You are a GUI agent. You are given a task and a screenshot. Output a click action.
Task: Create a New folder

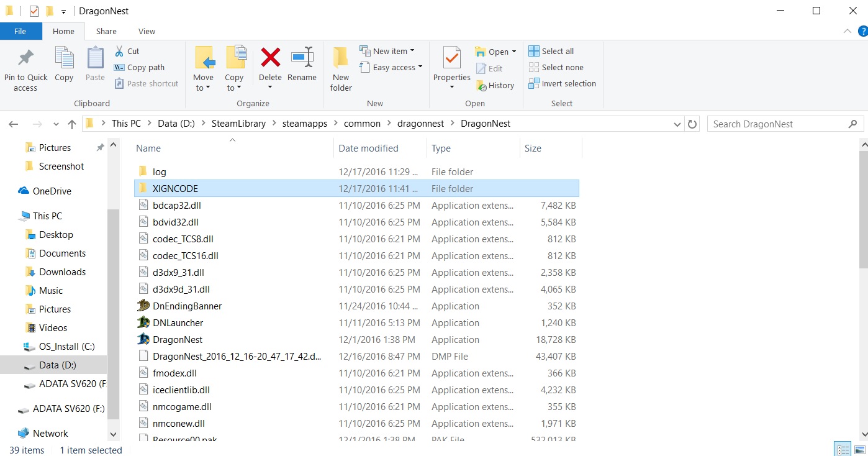click(341, 69)
